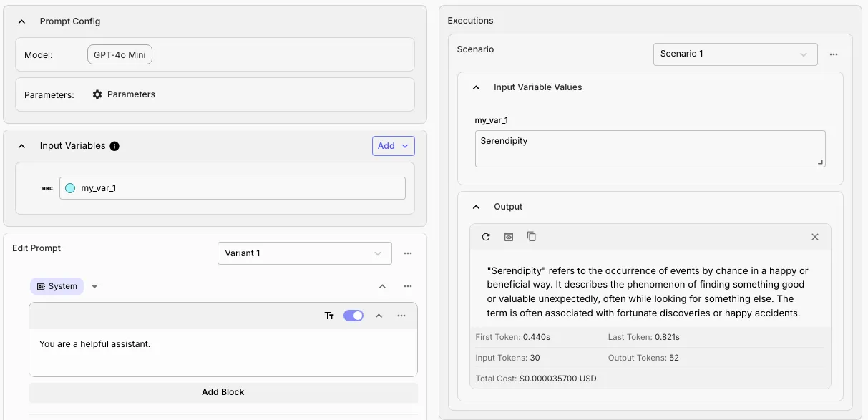
Task: Collapse the Output section
Action: [x=476, y=207]
